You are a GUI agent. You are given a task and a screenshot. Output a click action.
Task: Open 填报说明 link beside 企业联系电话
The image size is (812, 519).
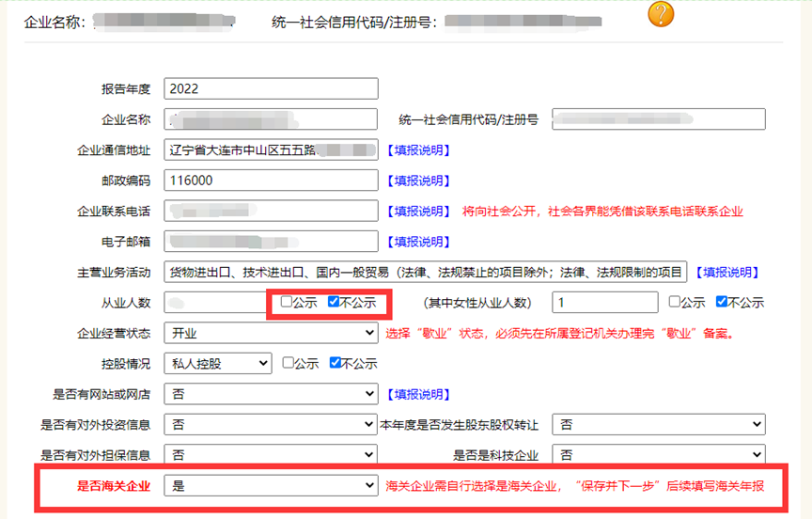pyautogui.click(x=419, y=212)
